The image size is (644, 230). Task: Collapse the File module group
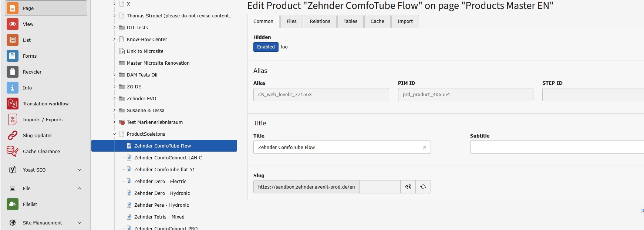coord(80,188)
